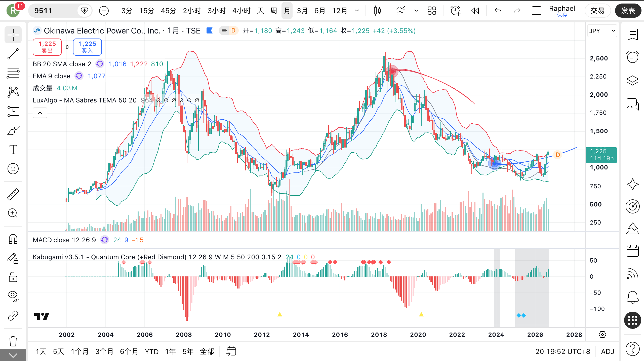Open the economic calendar panel
The height and width of the screenshot is (361, 644).
tap(632, 251)
